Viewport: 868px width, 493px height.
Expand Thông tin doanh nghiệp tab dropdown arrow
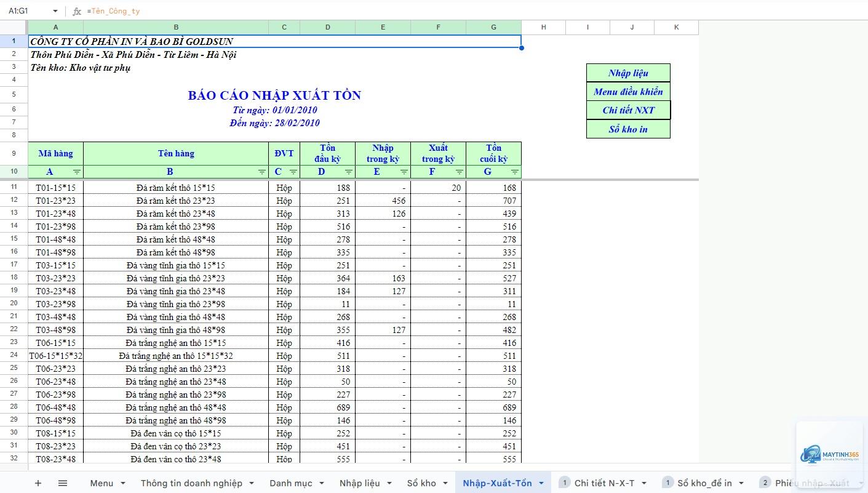[252, 483]
